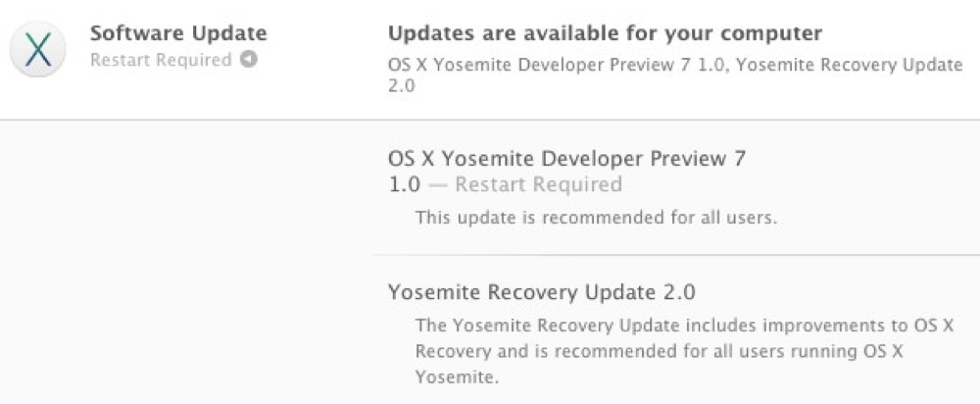Click the Yosemite Recovery Update description paragraph
Screen dimensions: 980x404
pyautogui.click(x=684, y=351)
